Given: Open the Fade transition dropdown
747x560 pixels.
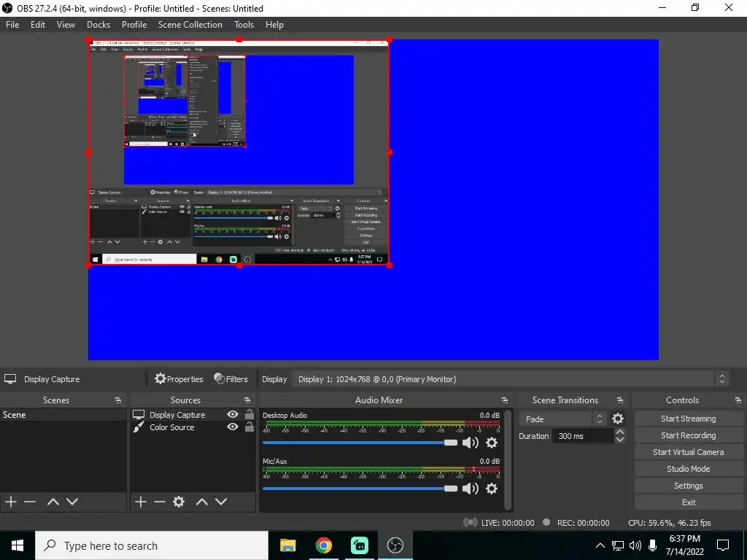Looking at the screenshot, I should 562,419.
